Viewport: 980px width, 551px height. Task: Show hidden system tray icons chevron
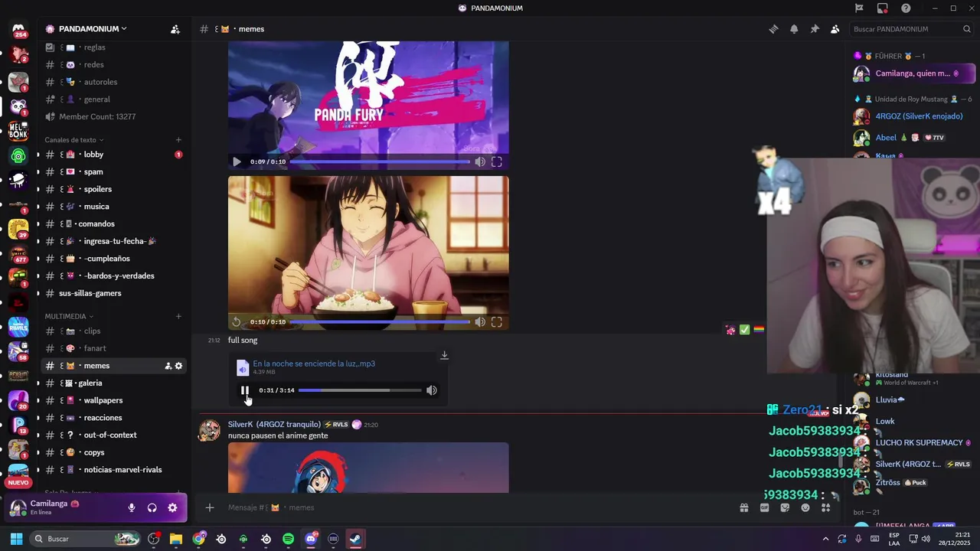coord(825,539)
